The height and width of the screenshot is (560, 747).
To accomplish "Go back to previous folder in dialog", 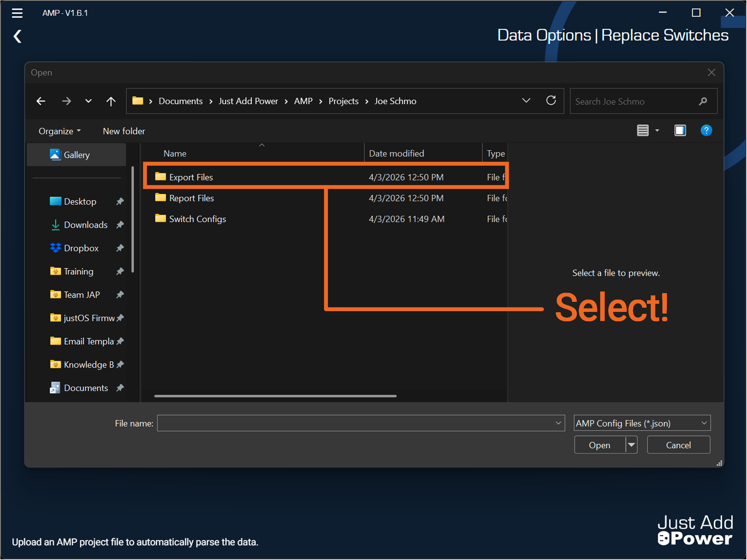I will pos(41,101).
